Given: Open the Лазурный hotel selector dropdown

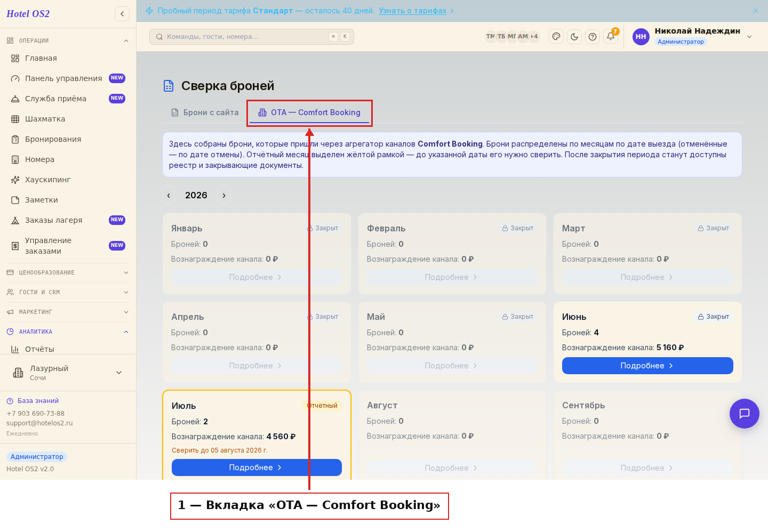Looking at the screenshot, I should click(68, 373).
